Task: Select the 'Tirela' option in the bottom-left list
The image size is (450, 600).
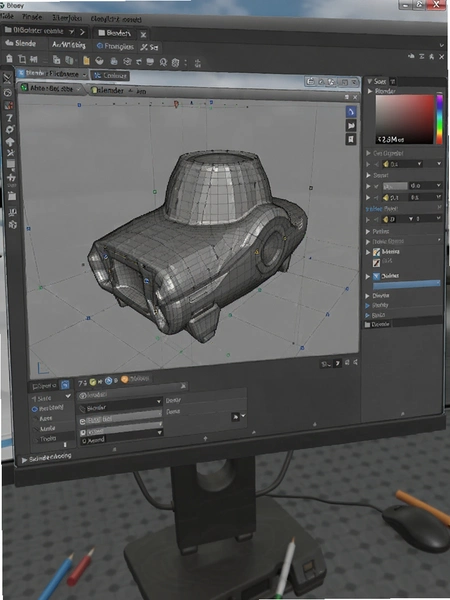Action: tap(48, 439)
